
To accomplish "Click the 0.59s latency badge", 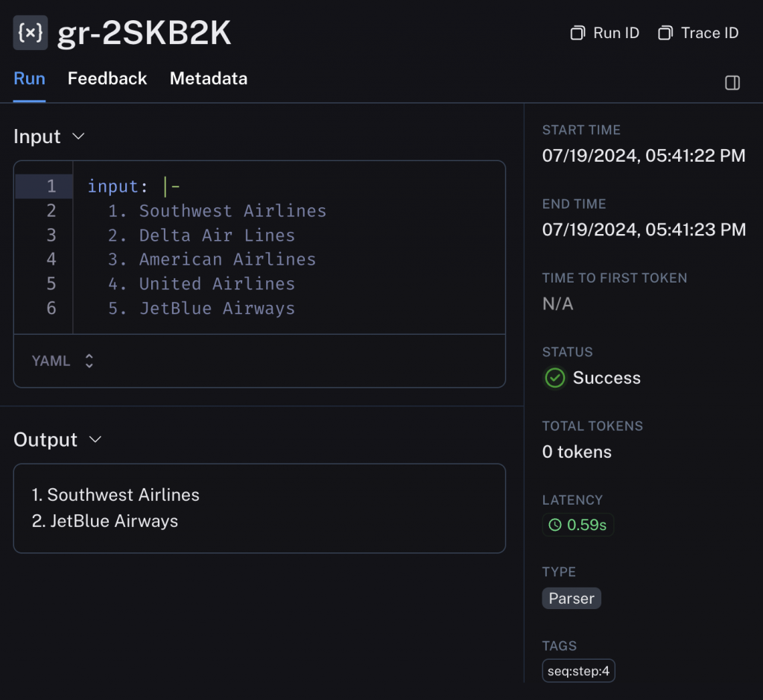I will 578,525.
